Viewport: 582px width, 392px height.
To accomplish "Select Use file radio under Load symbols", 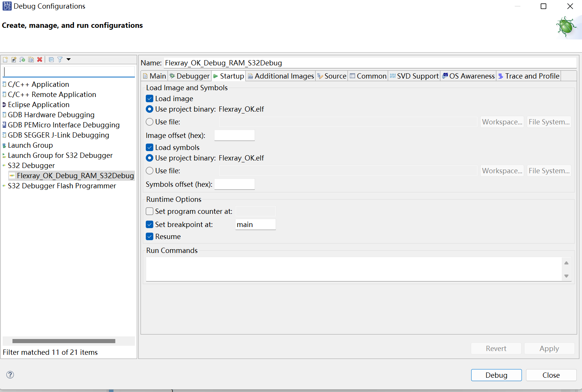I will click(x=150, y=171).
